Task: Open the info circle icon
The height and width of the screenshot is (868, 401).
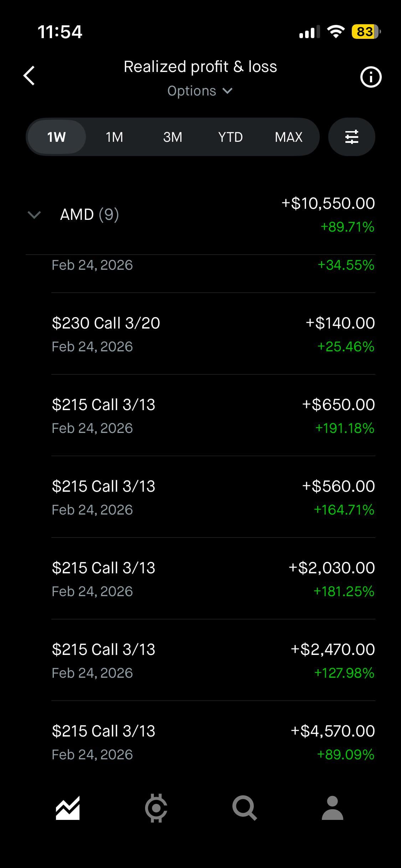Action: click(371, 77)
